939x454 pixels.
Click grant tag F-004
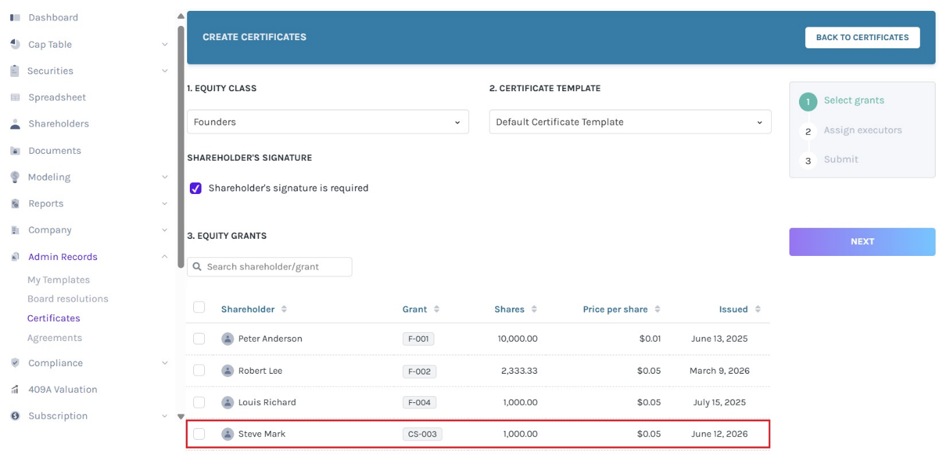coord(419,402)
